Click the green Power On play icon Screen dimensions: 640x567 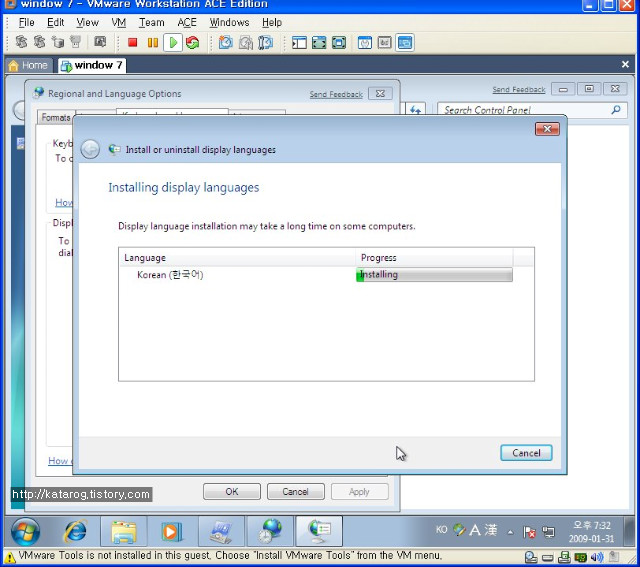pyautogui.click(x=173, y=42)
